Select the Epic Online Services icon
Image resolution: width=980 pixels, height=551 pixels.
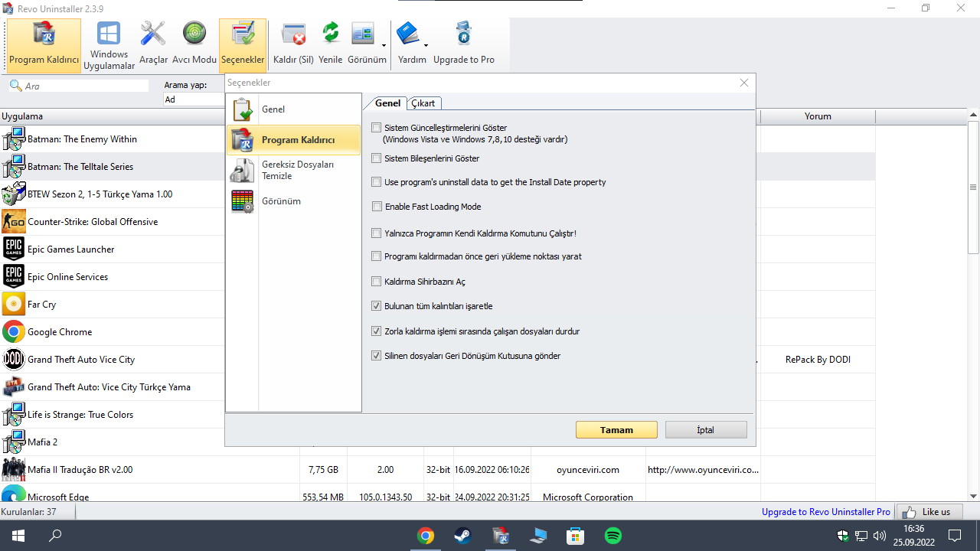click(x=14, y=277)
